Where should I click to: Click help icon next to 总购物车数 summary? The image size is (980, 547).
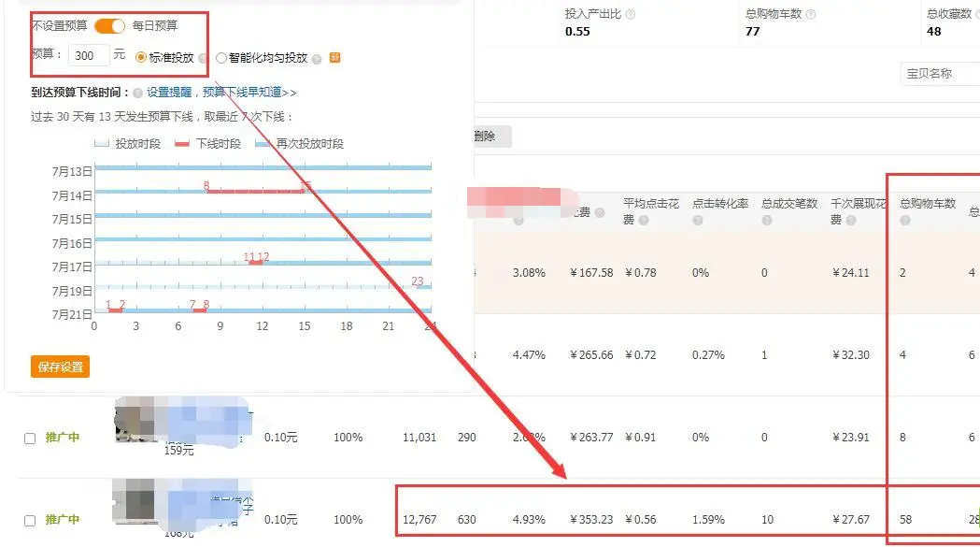pyautogui.click(x=811, y=15)
